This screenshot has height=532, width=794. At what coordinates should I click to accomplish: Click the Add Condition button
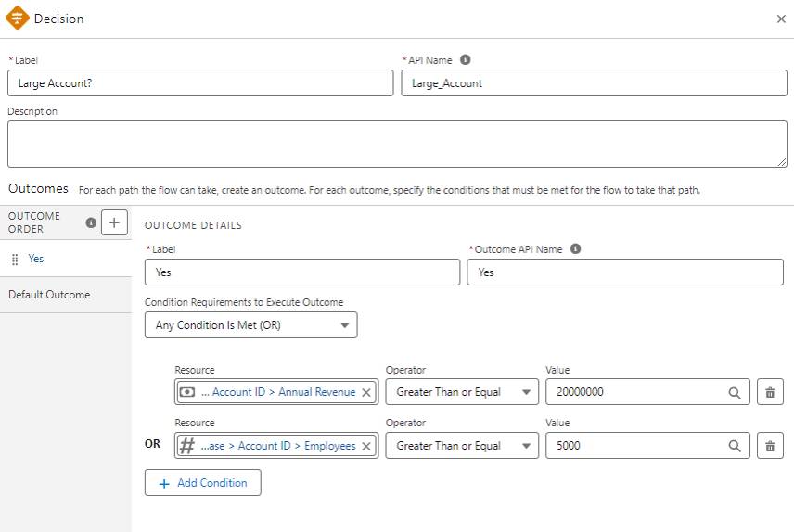click(x=202, y=482)
